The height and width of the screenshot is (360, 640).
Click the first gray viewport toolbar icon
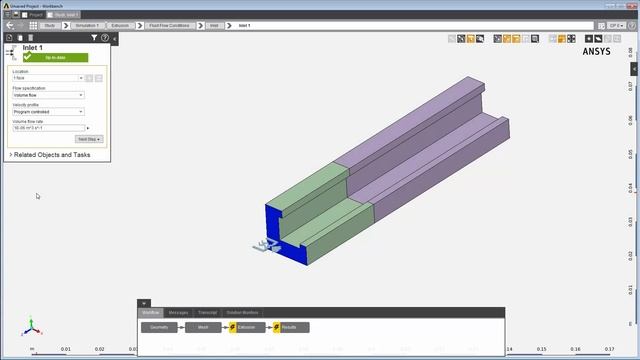coord(452,39)
